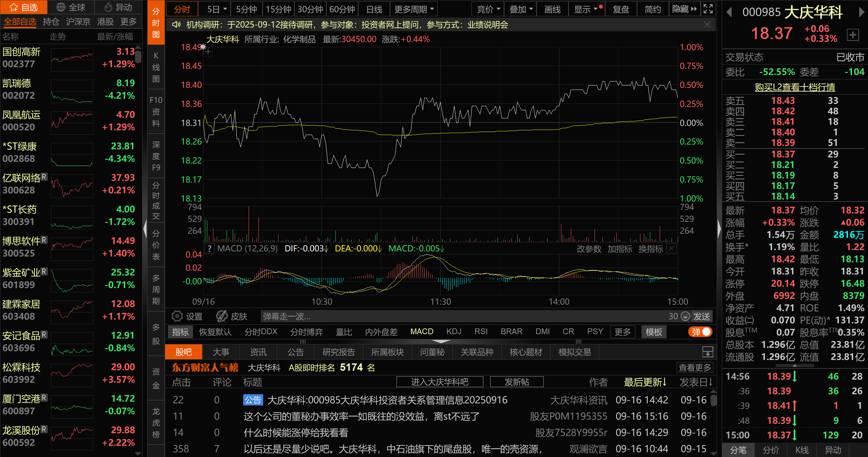Open 多周期 sidebar item
Screen dimensions: 868x457
coord(156,289)
